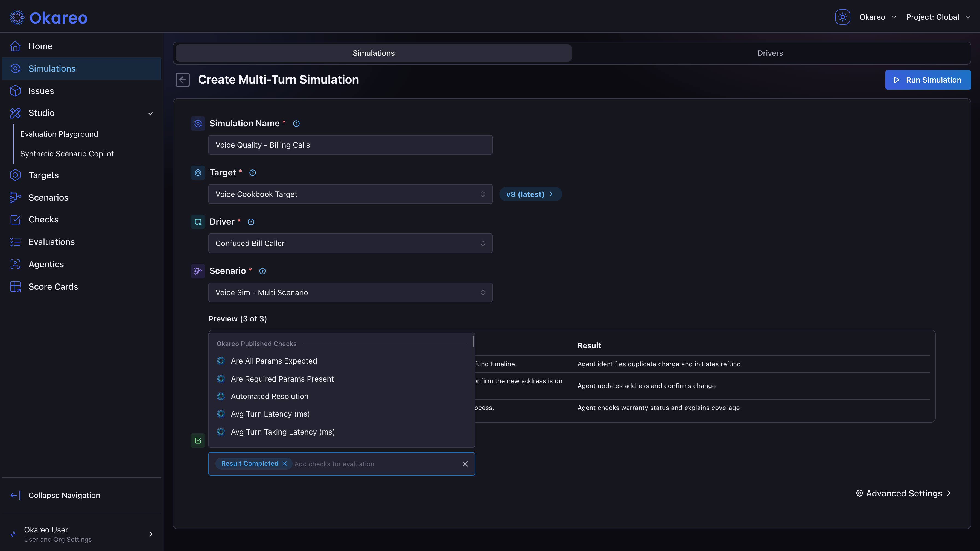980x551 pixels.
Task: Click 'Agent updates address and confirms change'
Action: [646, 386]
